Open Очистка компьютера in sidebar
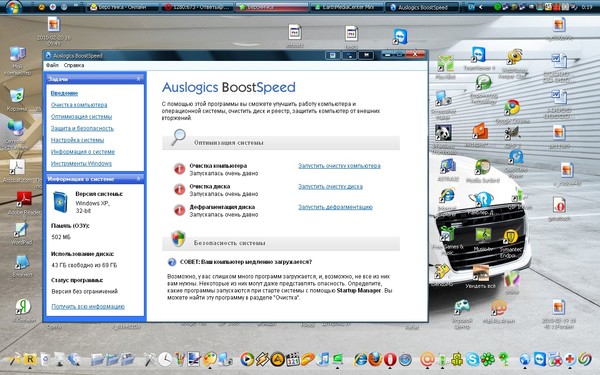This screenshot has width=600, height=375. tap(79, 105)
